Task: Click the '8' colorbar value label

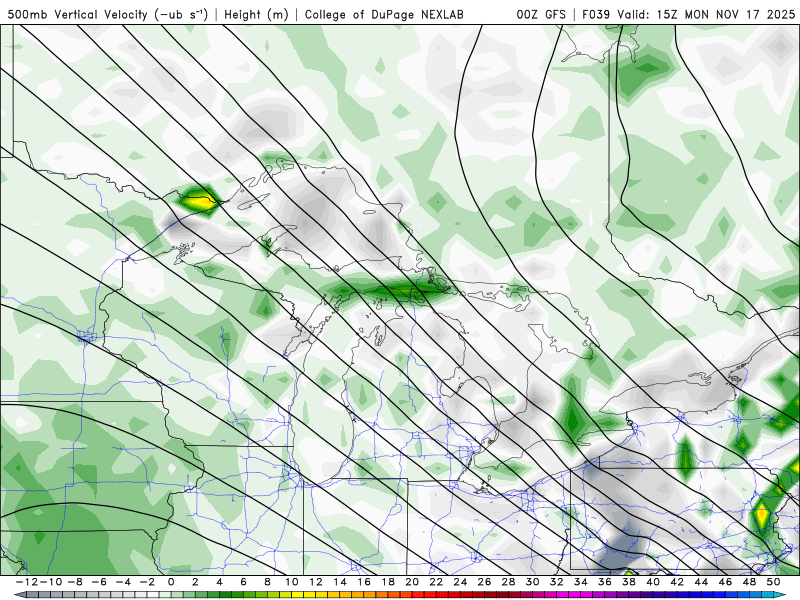Action: click(x=267, y=582)
